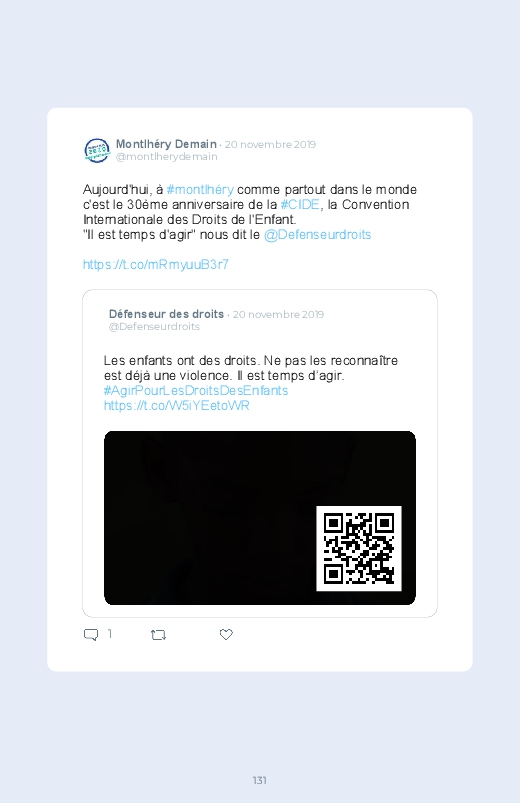Open the #montlhéry hashtag
Viewport: 520px width, 803px height.
coord(200,189)
